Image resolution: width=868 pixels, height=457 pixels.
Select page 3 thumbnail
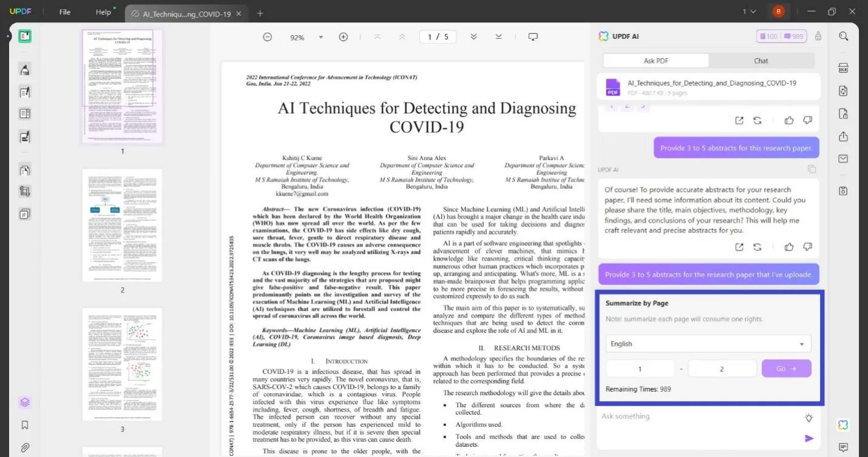point(122,364)
